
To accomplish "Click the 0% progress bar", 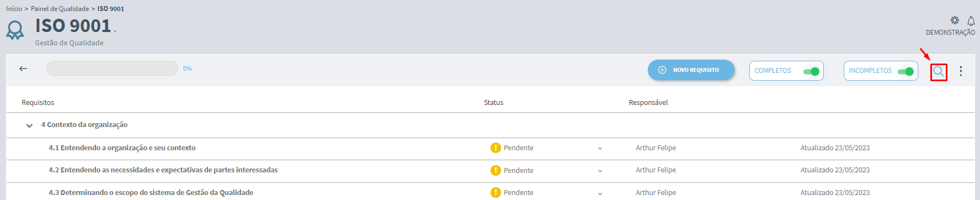I will tap(112, 69).
